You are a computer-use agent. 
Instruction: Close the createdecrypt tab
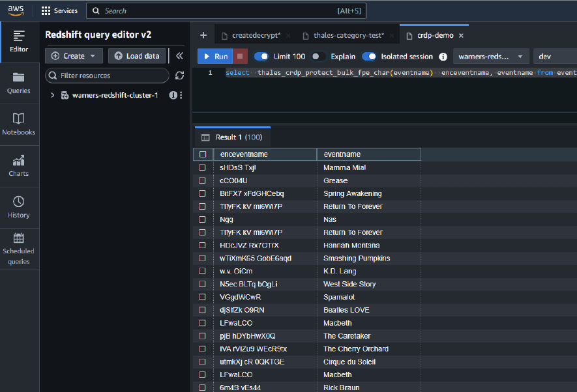[x=288, y=36]
